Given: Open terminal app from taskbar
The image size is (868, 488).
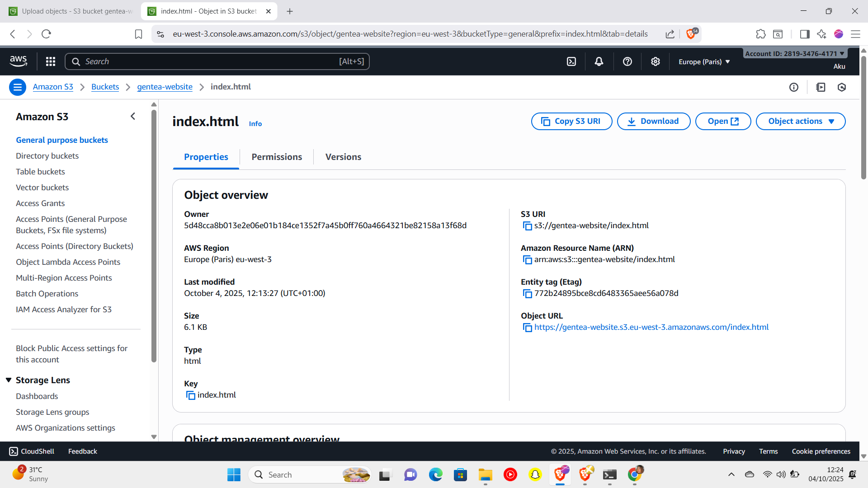Looking at the screenshot, I should pos(610,474).
